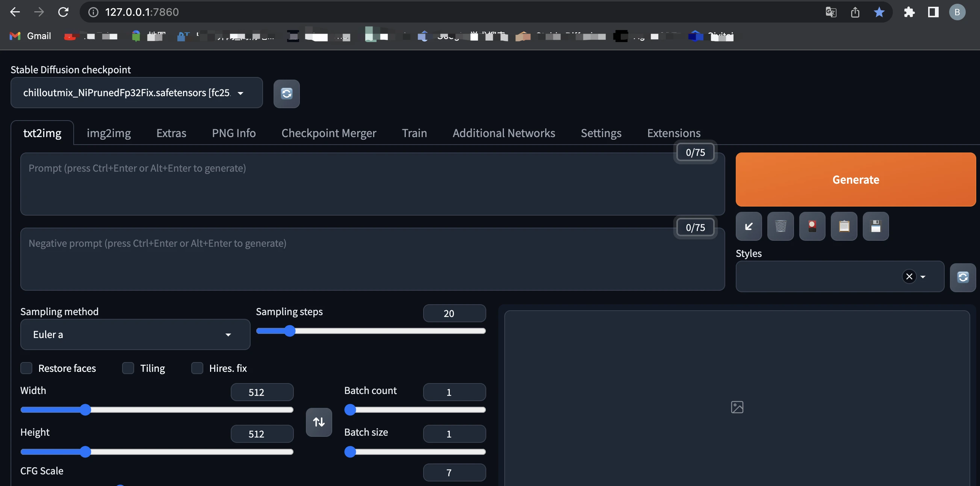Enable Hires. fix checkbox
The height and width of the screenshot is (486, 980).
click(x=197, y=368)
